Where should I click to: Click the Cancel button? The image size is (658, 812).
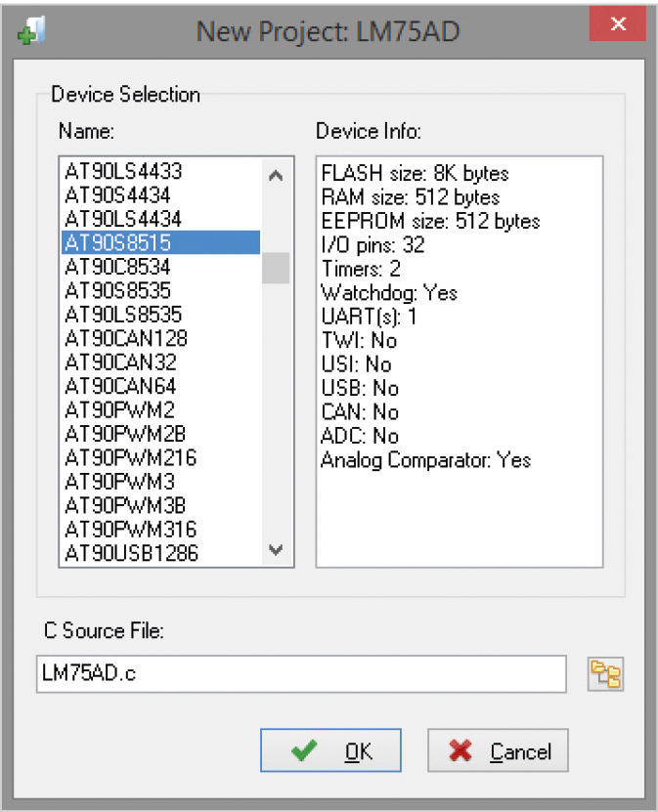[498, 750]
